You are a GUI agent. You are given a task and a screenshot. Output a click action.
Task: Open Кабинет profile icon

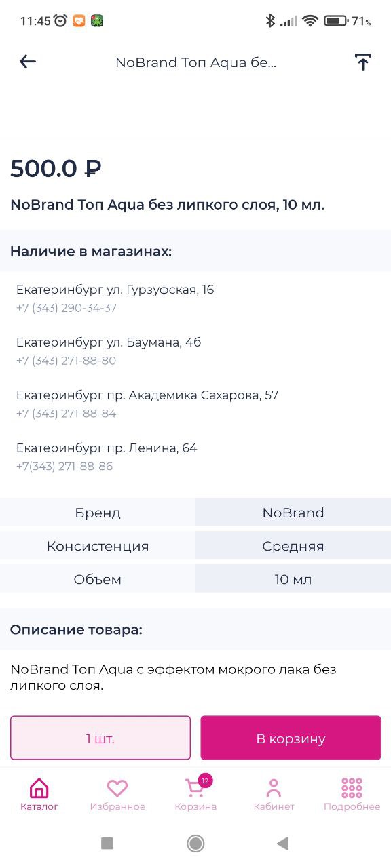pos(274,789)
